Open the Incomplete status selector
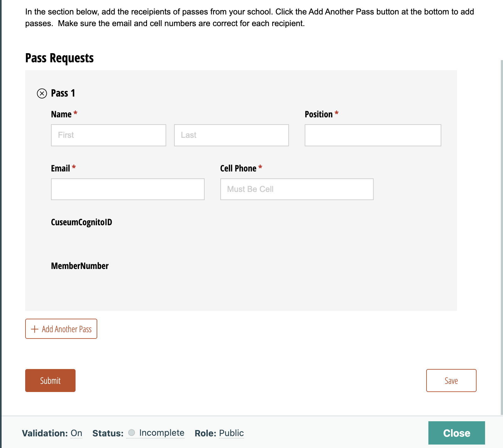 coord(161,433)
